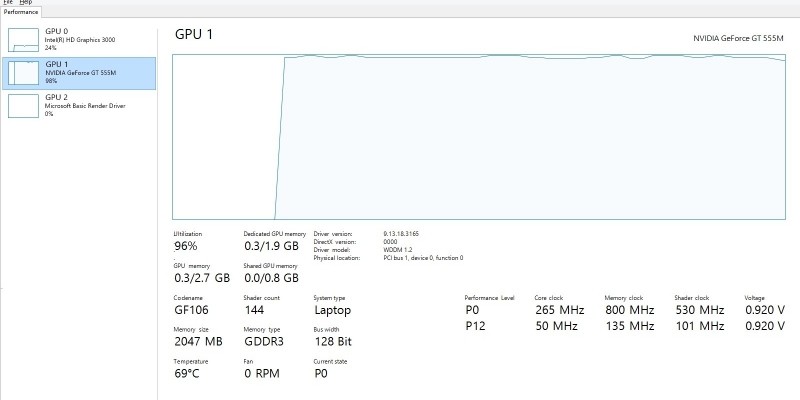Click the Shared GPU memory 0.0/0.8 GB value

pos(271,277)
